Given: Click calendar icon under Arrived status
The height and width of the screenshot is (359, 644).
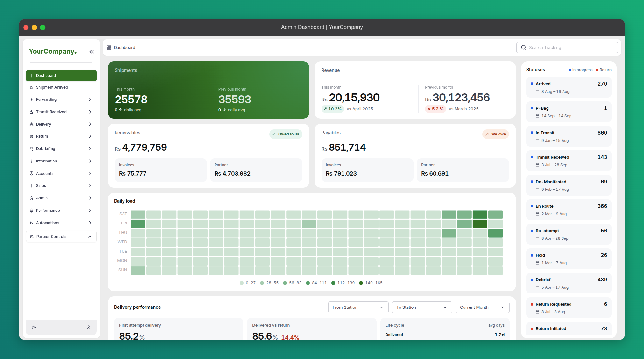Looking at the screenshot, I should tap(538, 92).
